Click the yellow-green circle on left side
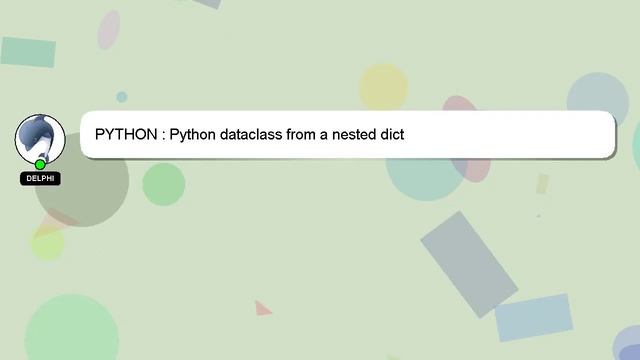Viewport: 640px width, 360px height. click(x=48, y=244)
